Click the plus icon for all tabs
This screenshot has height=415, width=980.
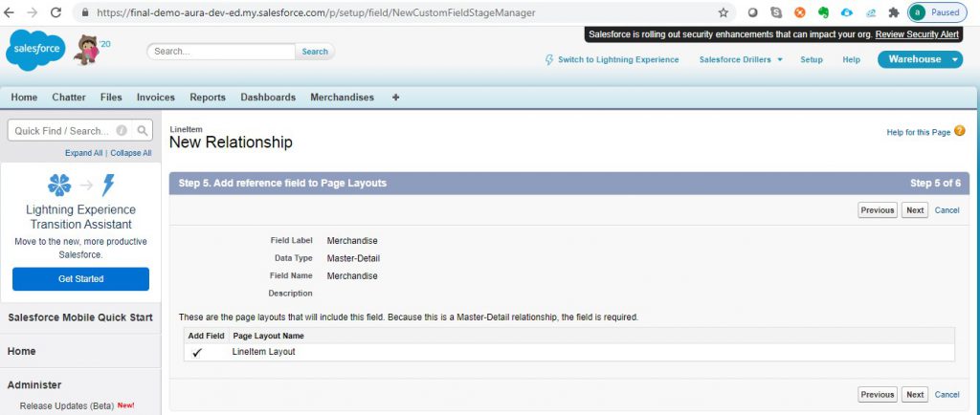pyautogui.click(x=396, y=98)
